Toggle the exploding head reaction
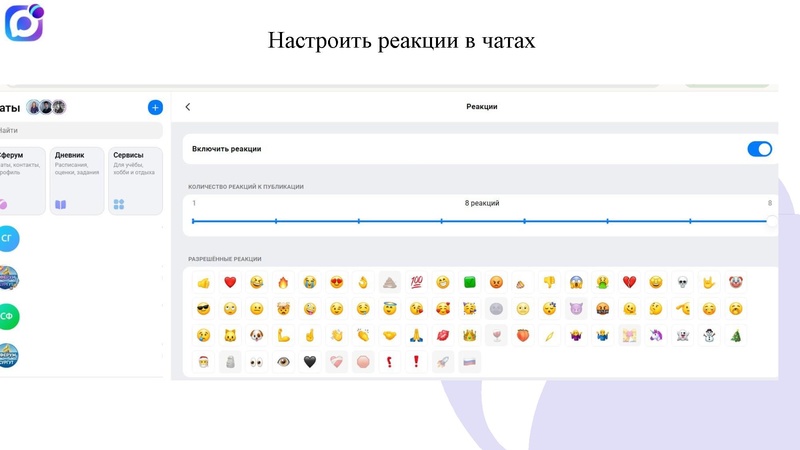Screen dimensions: 800x450 [x=283, y=309]
